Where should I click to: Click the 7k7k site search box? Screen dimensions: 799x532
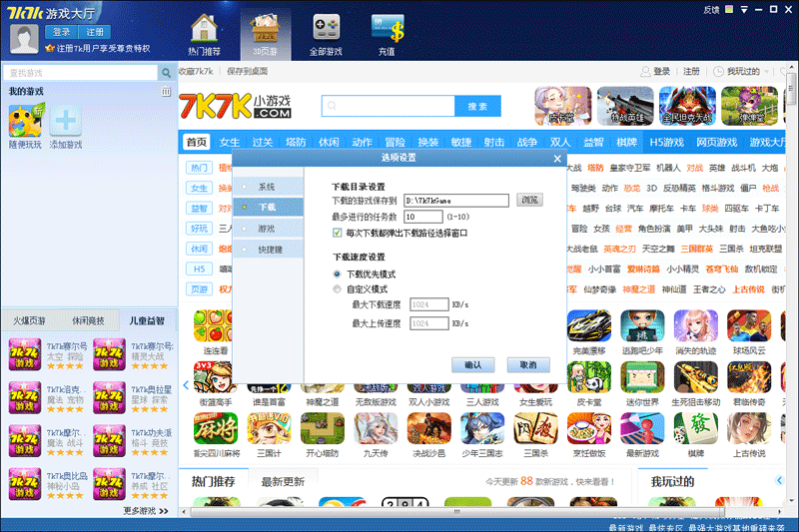coord(388,106)
